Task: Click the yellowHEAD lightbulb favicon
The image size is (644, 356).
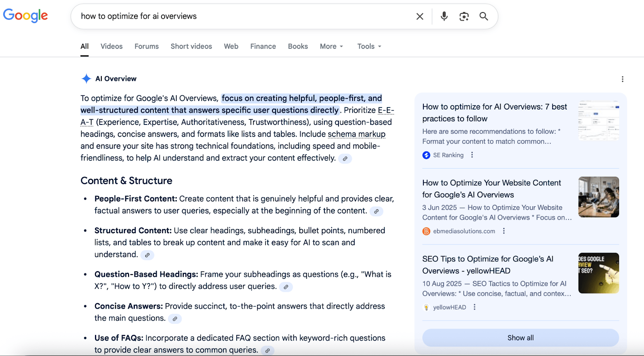Action: 426,307
